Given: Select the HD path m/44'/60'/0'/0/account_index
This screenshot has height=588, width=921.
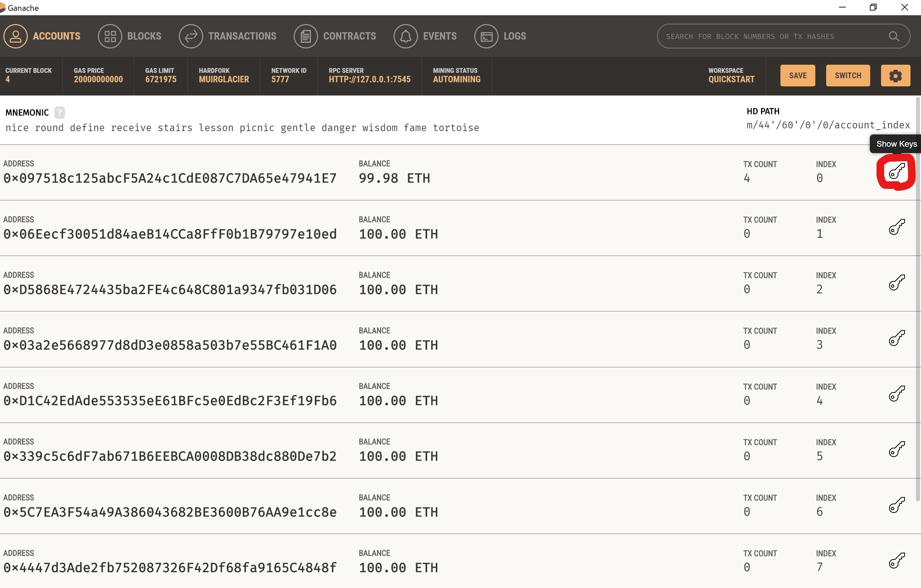Looking at the screenshot, I should (x=828, y=125).
